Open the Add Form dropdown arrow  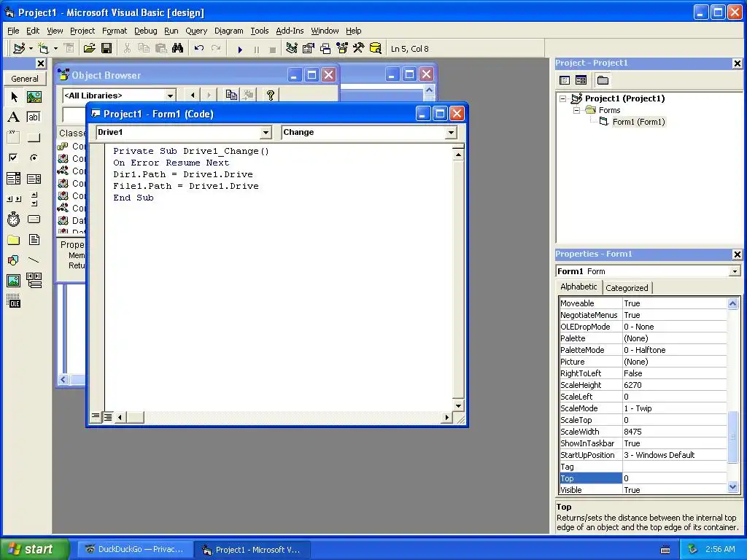[x=55, y=49]
